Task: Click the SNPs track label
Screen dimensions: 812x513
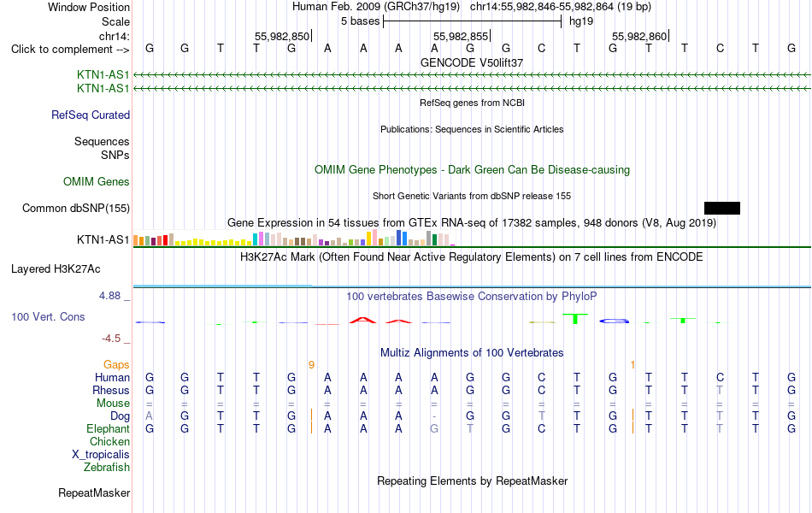Action: pyautogui.click(x=115, y=155)
